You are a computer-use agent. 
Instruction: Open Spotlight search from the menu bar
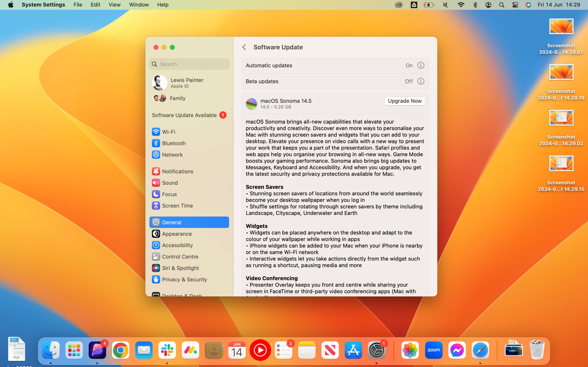coord(501,5)
